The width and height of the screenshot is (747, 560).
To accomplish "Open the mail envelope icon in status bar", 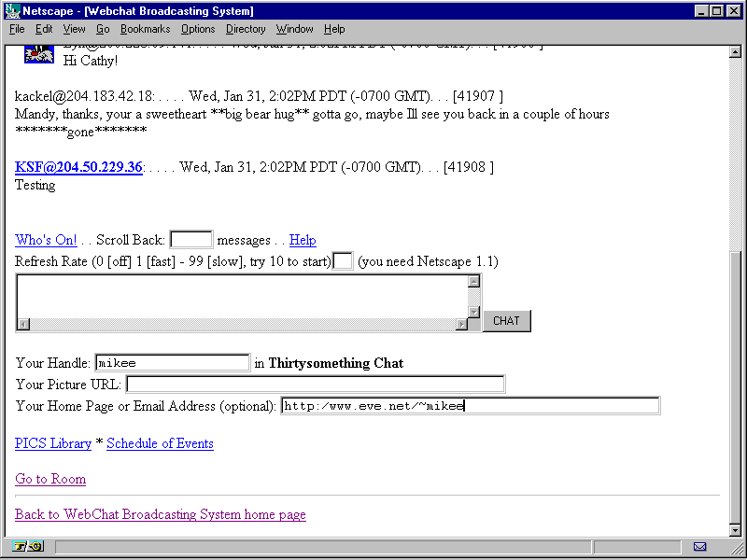I will coord(699,546).
